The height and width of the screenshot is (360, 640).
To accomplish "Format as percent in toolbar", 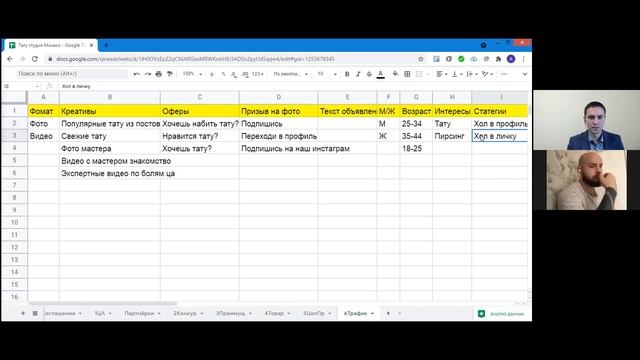I will pos(223,74).
